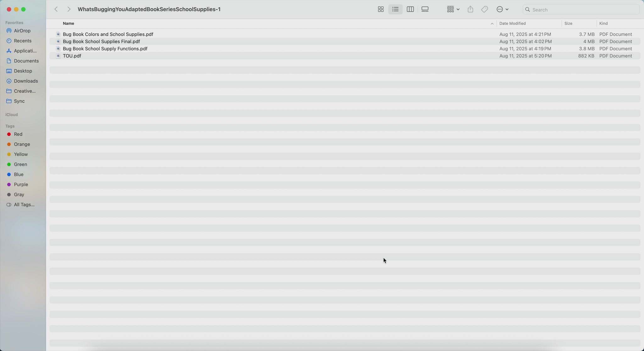
Task: Select the Red tag
Action: tap(18, 134)
